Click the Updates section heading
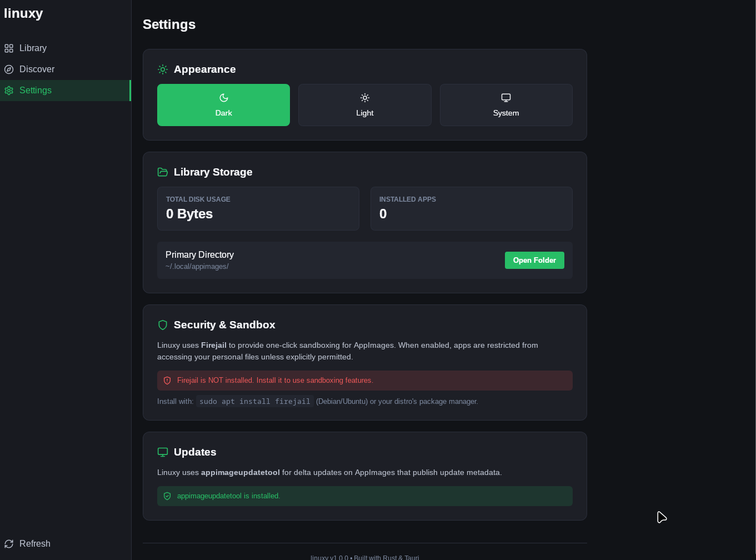Viewport: 756px width, 560px height. (195, 452)
